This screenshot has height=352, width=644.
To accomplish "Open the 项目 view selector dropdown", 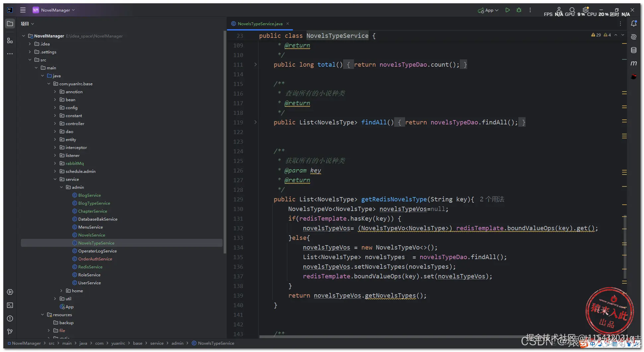I will (x=28, y=24).
